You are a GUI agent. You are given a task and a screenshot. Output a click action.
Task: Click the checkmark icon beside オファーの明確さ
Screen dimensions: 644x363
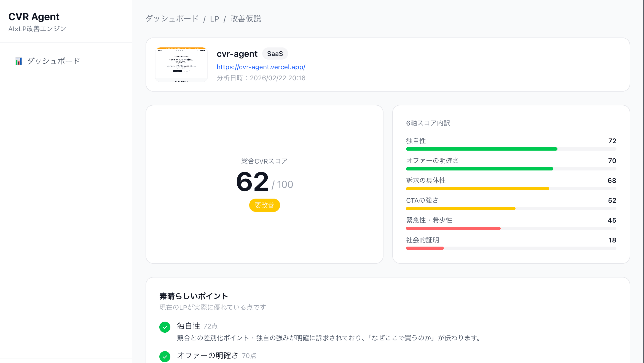coord(165,357)
